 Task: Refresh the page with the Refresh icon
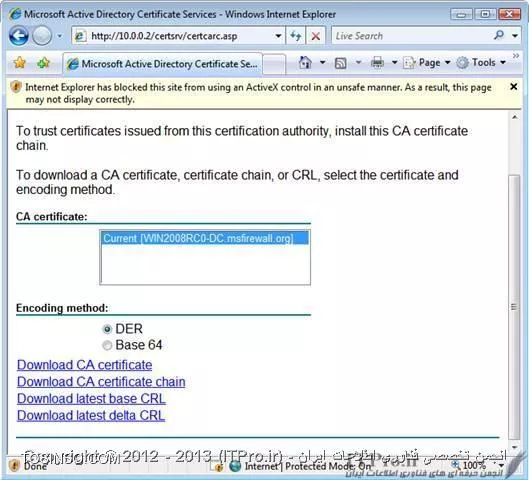pyautogui.click(x=296, y=36)
